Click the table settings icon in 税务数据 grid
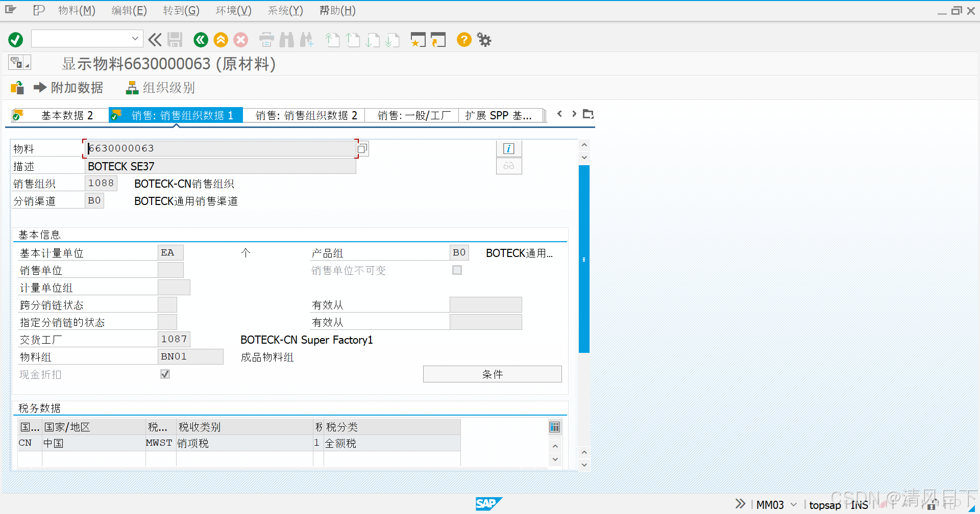Image resolution: width=980 pixels, height=514 pixels. (x=555, y=427)
